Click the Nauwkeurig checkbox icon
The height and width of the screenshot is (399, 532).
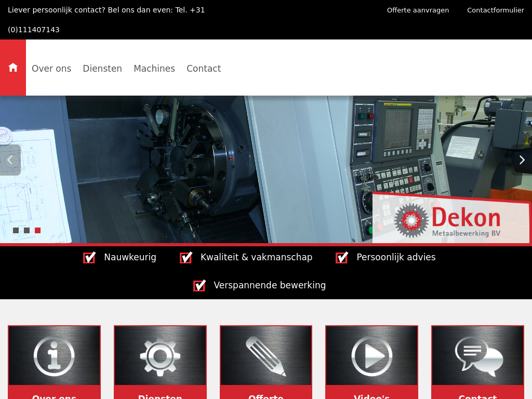click(x=89, y=257)
